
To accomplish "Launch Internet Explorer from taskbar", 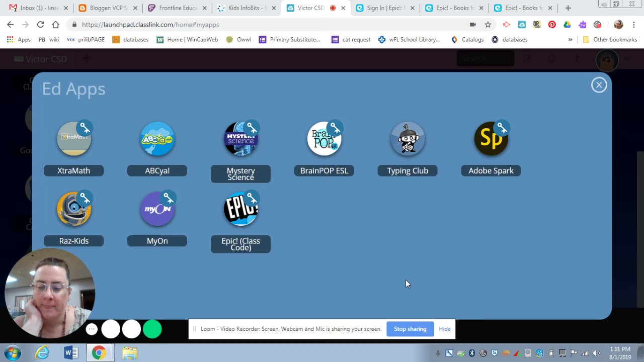I will click(42, 353).
